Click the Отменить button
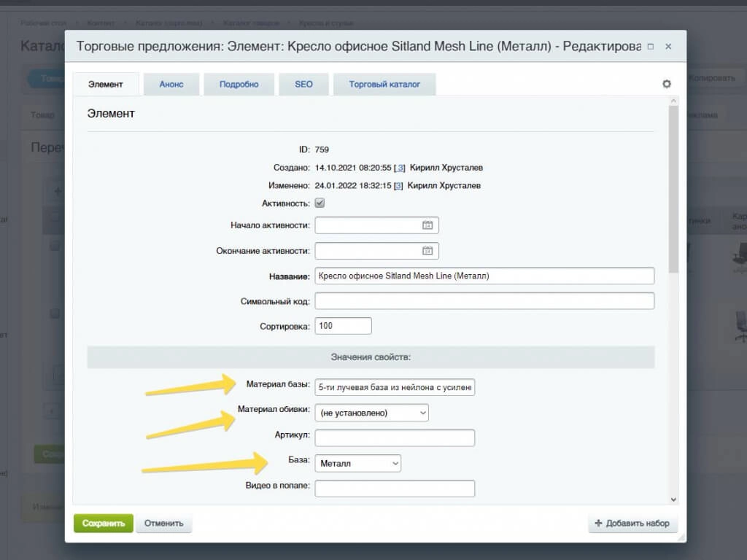Image resolution: width=747 pixels, height=560 pixels. point(164,524)
